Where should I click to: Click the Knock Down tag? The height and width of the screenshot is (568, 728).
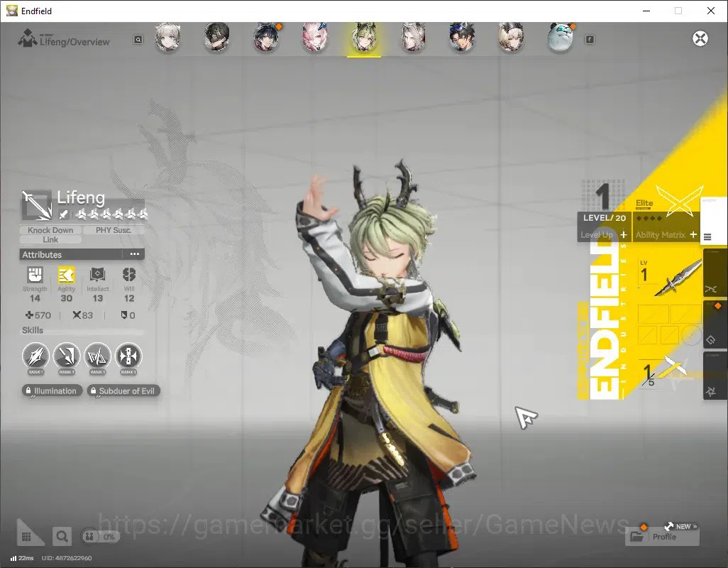50,230
